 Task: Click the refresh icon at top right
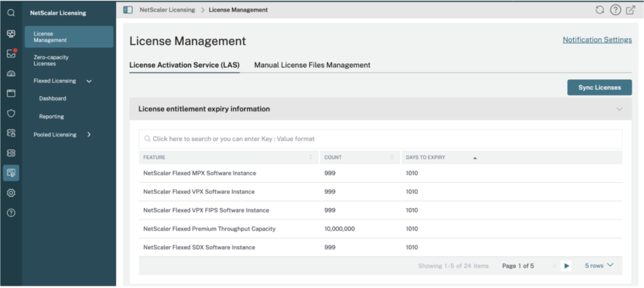[x=600, y=10]
